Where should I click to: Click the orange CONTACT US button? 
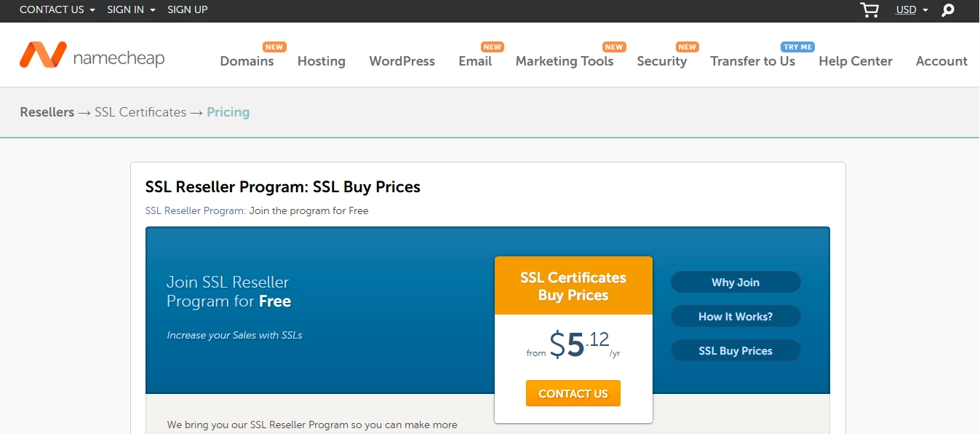(x=573, y=393)
